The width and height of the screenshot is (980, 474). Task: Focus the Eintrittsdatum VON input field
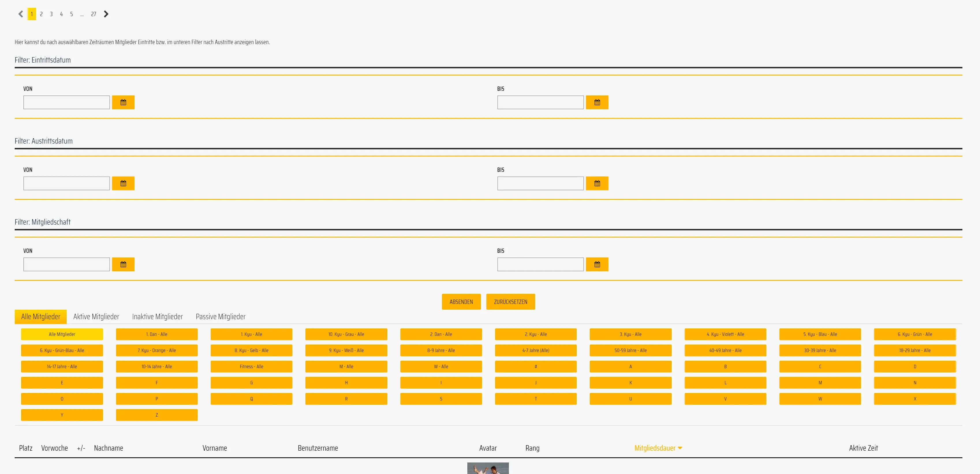point(67,102)
